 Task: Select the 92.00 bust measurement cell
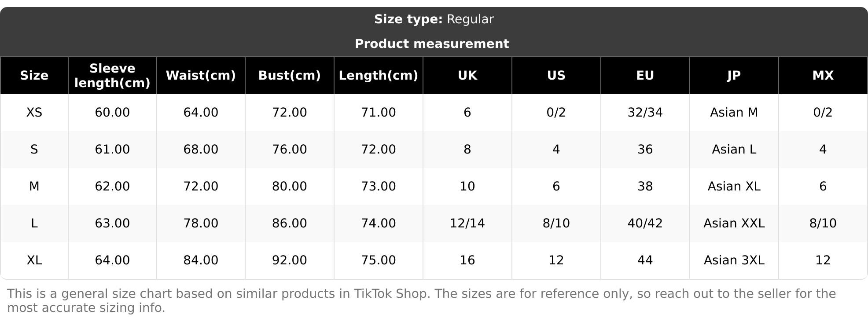click(289, 260)
